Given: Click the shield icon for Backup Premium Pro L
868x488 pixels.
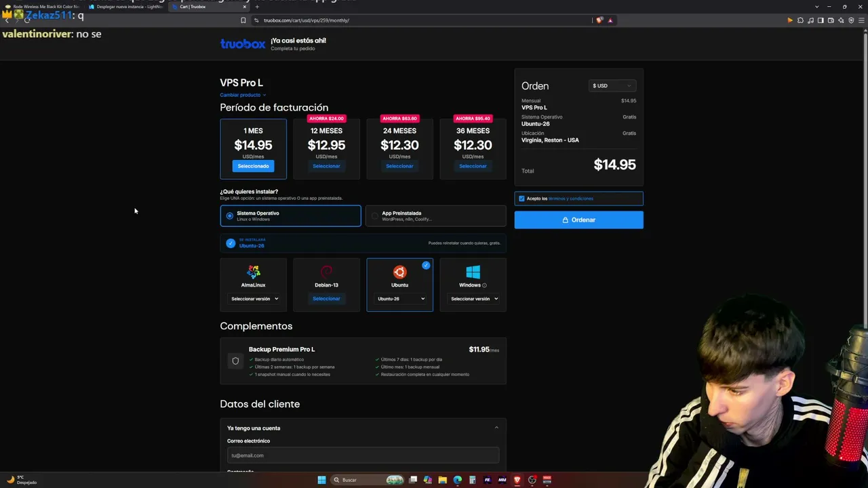Looking at the screenshot, I should [235, 361].
